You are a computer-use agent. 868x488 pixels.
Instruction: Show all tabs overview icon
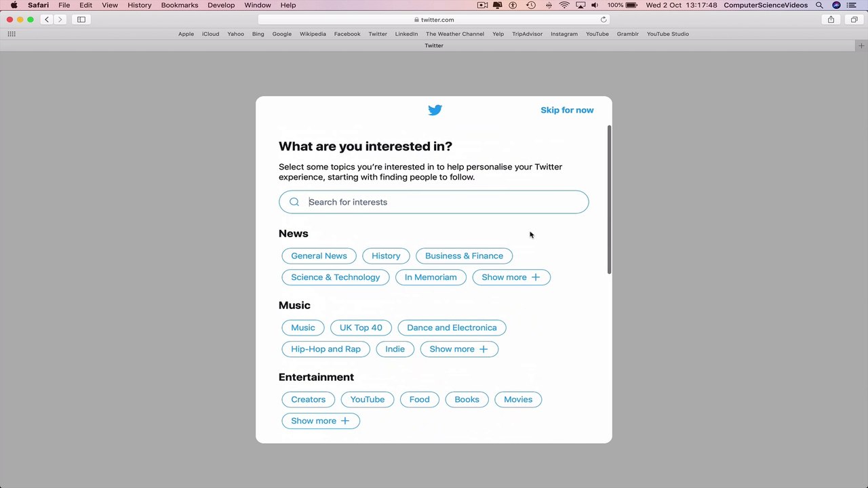[854, 20]
